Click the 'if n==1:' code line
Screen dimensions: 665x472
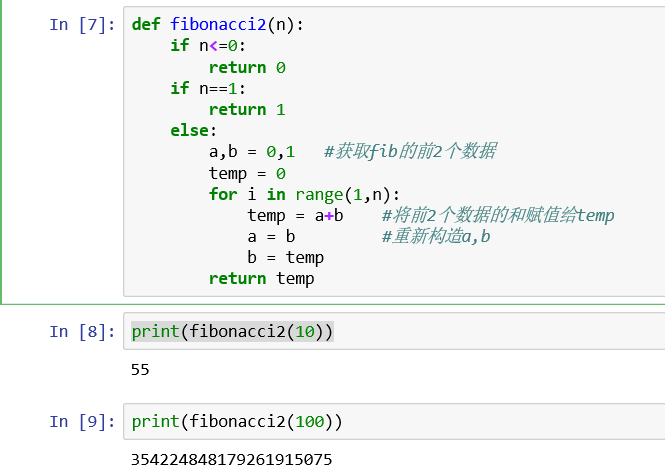[x=208, y=88]
